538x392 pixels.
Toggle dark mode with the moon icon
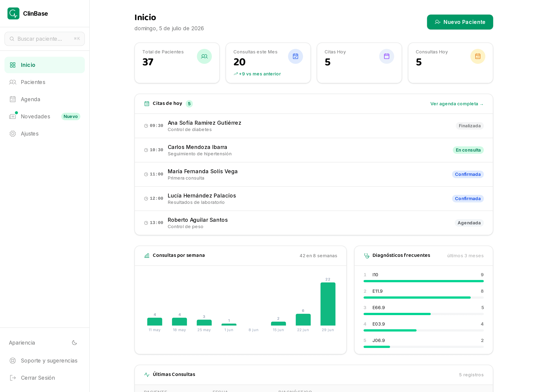click(x=75, y=343)
